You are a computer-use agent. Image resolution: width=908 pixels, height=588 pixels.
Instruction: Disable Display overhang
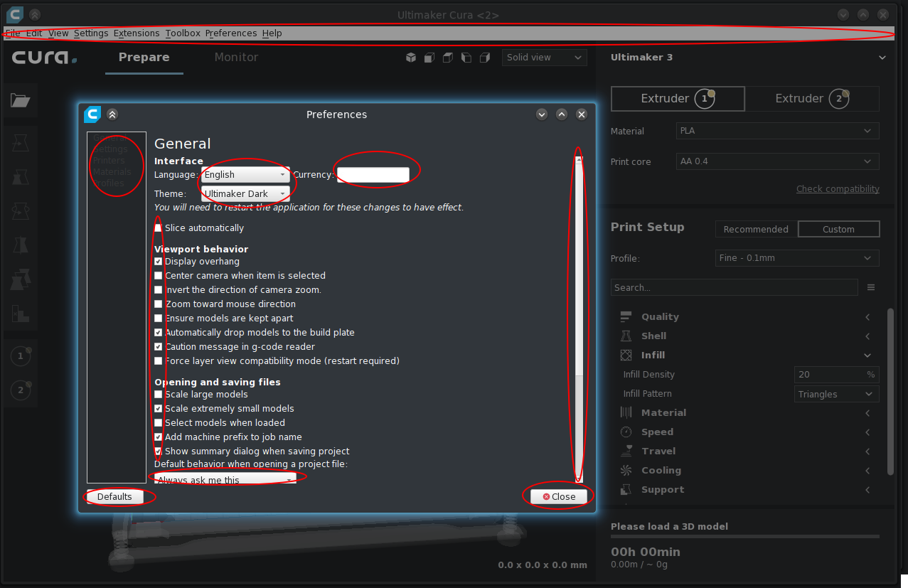point(158,261)
